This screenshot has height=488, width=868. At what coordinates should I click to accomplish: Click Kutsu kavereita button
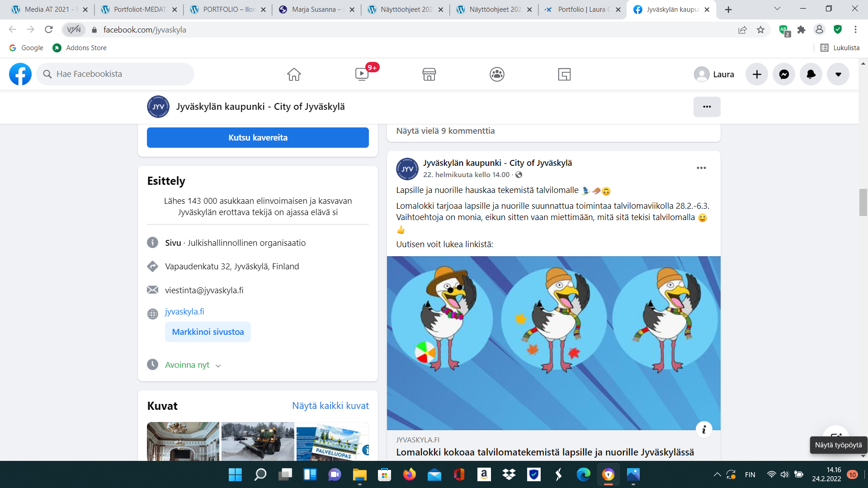click(x=258, y=137)
